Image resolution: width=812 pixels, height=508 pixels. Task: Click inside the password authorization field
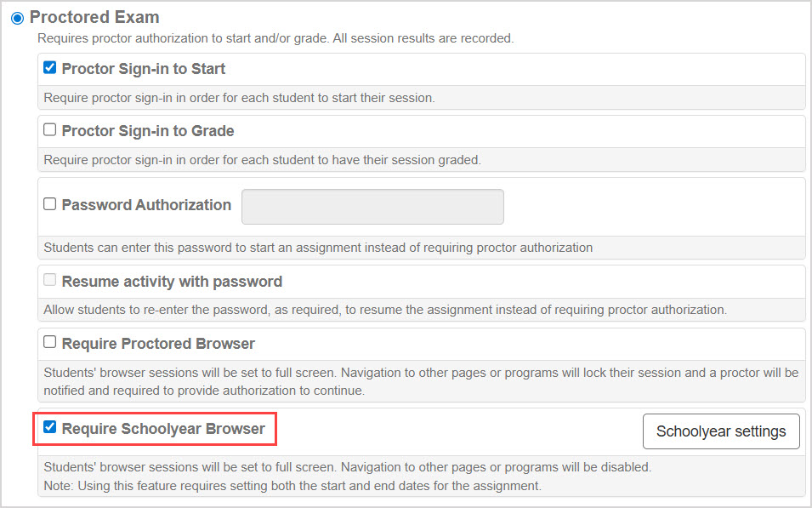point(372,206)
